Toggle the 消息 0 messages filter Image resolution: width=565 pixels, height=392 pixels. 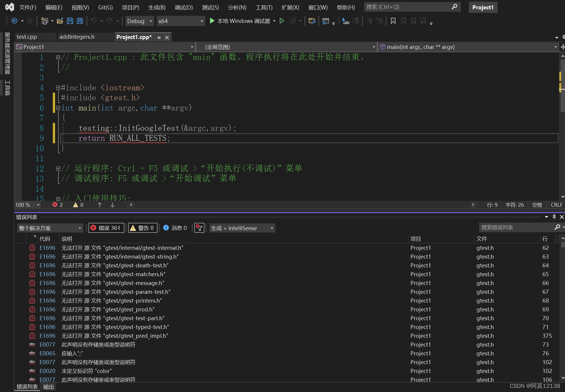(x=175, y=228)
